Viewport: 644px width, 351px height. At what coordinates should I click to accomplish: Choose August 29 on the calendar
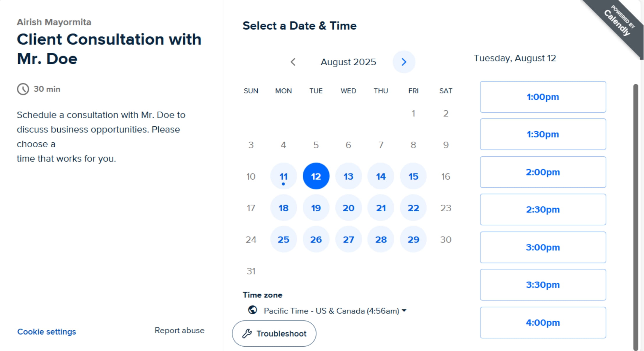click(413, 240)
